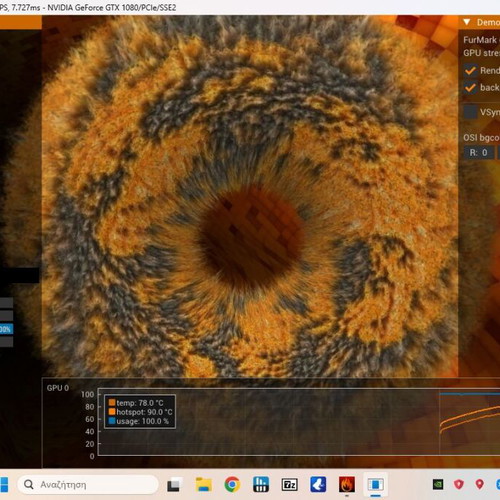Open File Explorer from taskbar

coord(203,484)
